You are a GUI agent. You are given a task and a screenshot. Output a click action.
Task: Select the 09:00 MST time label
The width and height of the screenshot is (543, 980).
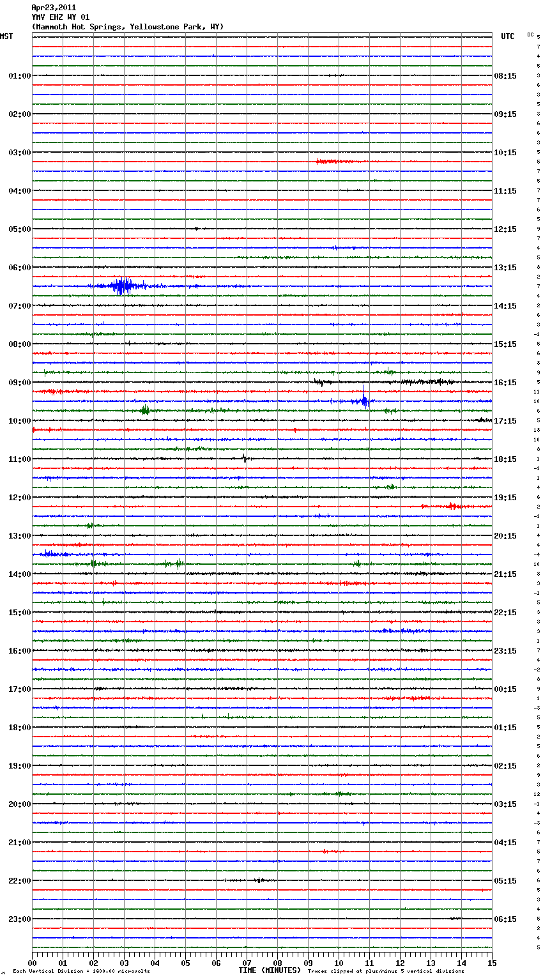pos(20,383)
